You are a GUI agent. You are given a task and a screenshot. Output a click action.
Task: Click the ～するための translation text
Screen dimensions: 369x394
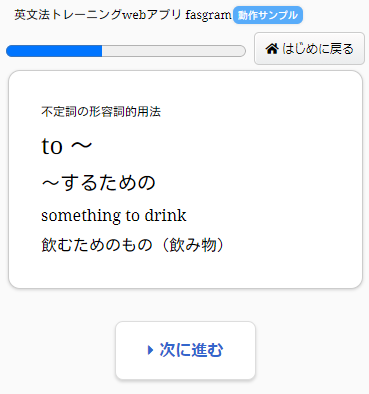click(x=98, y=182)
